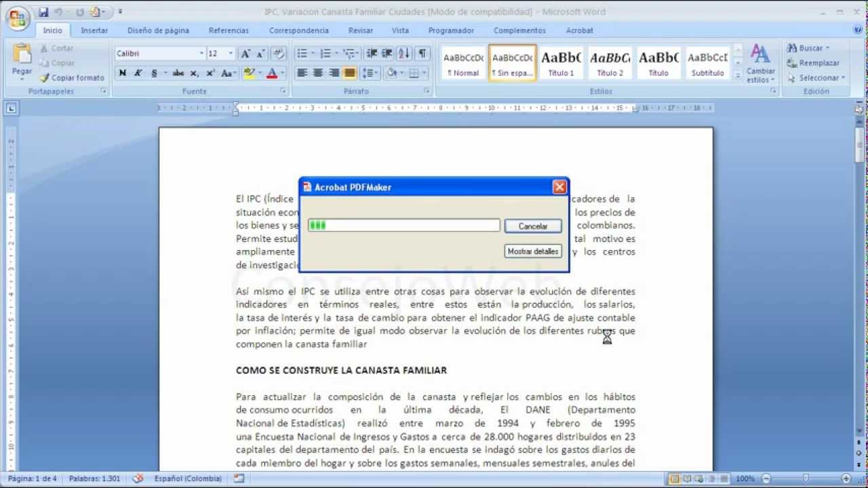Apply superscript formatting
This screenshot has height=488, width=868.
tap(210, 73)
